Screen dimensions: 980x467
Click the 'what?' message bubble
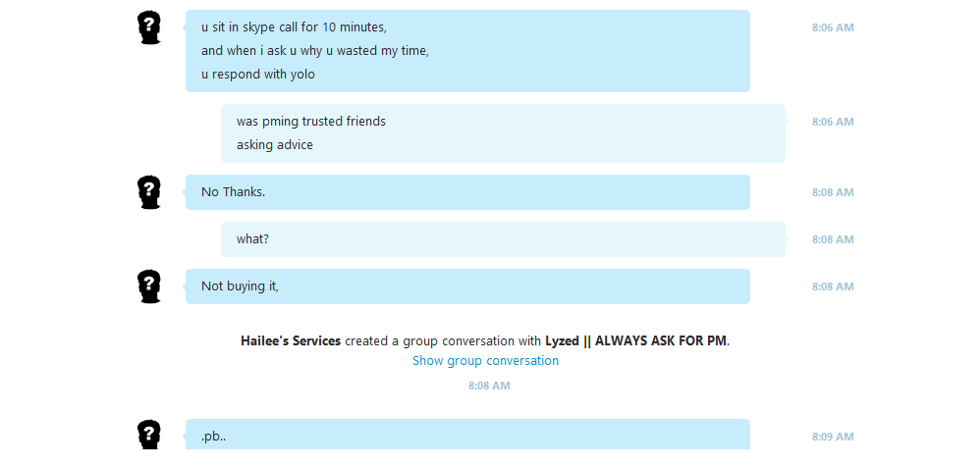click(503, 239)
